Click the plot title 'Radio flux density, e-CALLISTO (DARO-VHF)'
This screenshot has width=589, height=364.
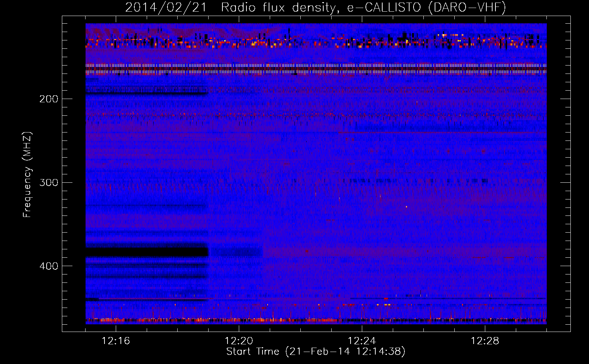tap(363, 8)
